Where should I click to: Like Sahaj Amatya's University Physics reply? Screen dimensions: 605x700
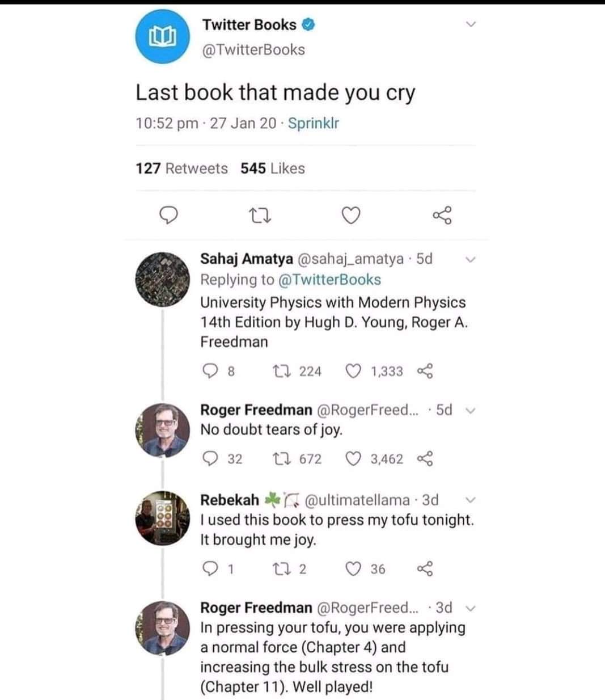[353, 372]
